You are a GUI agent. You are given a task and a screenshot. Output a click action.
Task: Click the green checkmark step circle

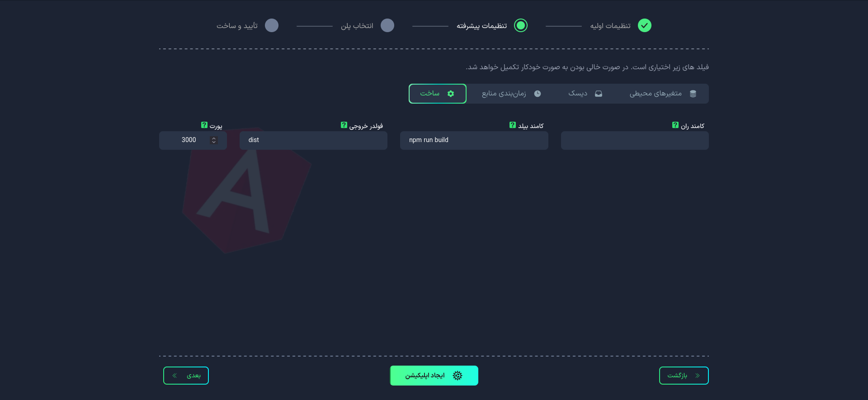tap(644, 25)
